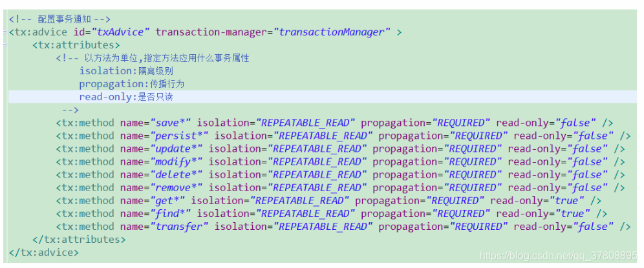Click read-only "true" on the find* line
Screen dimensions: 644x268
coord(572,214)
